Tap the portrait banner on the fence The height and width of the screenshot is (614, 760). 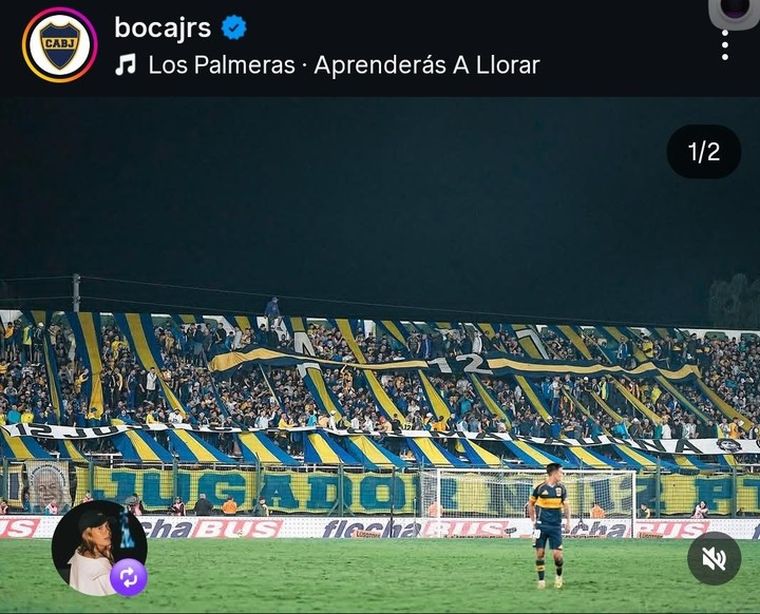48,486
